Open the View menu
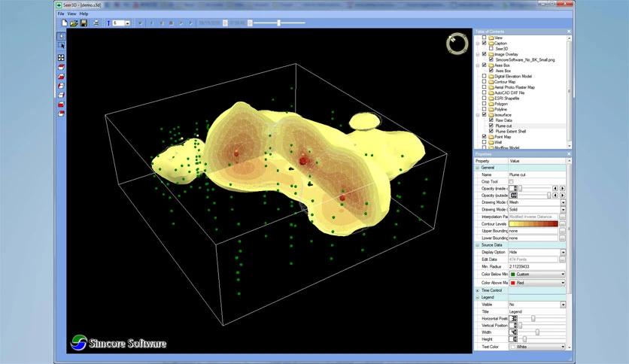The height and width of the screenshot is (364, 629). tap(71, 14)
